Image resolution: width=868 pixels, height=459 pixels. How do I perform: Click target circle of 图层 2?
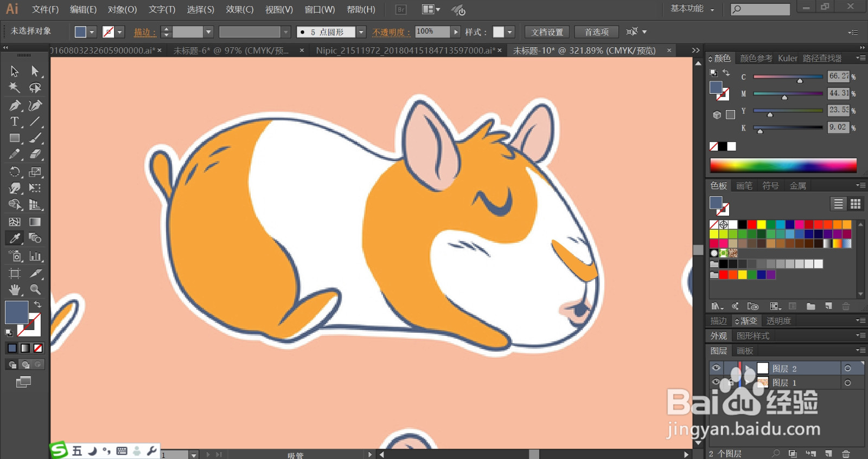[847, 369]
